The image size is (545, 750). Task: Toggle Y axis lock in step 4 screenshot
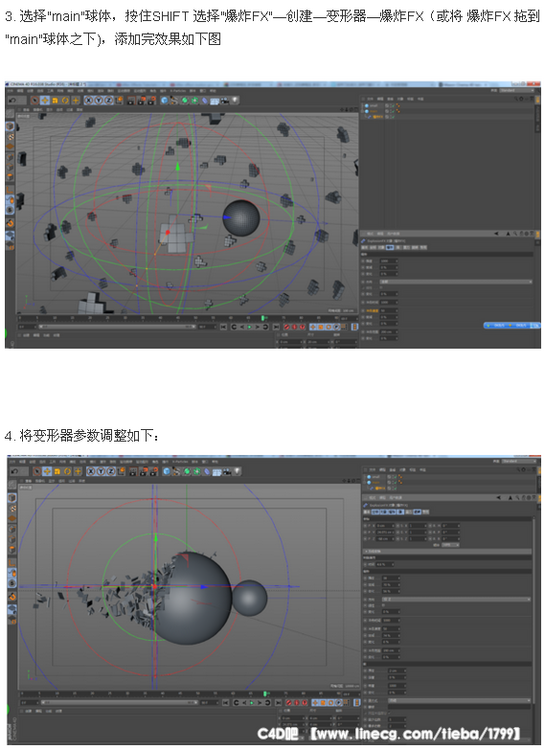101,471
